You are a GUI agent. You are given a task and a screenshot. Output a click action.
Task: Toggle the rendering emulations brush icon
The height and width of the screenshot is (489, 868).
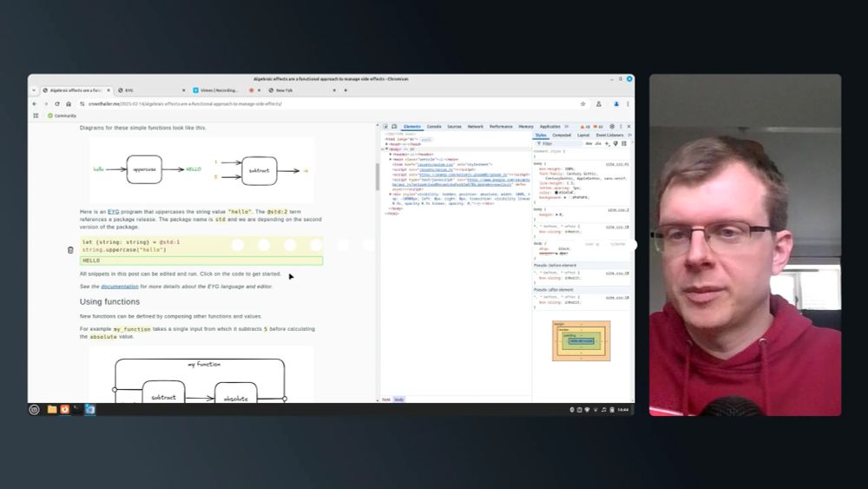[615, 143]
